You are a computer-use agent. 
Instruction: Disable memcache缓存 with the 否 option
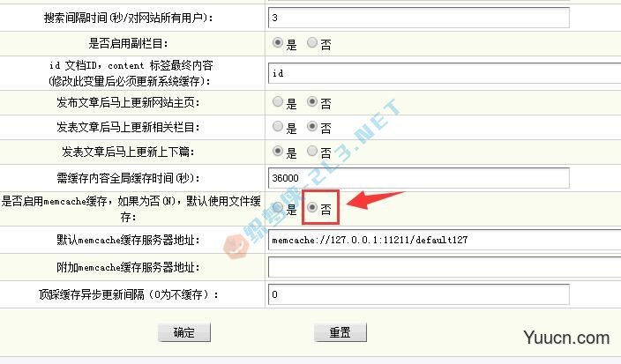coord(312,207)
